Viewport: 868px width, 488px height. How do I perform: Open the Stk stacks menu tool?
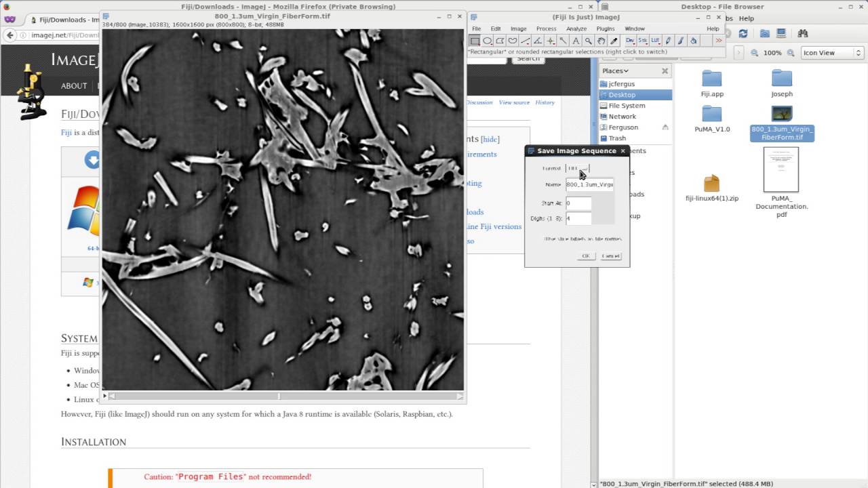pos(642,41)
